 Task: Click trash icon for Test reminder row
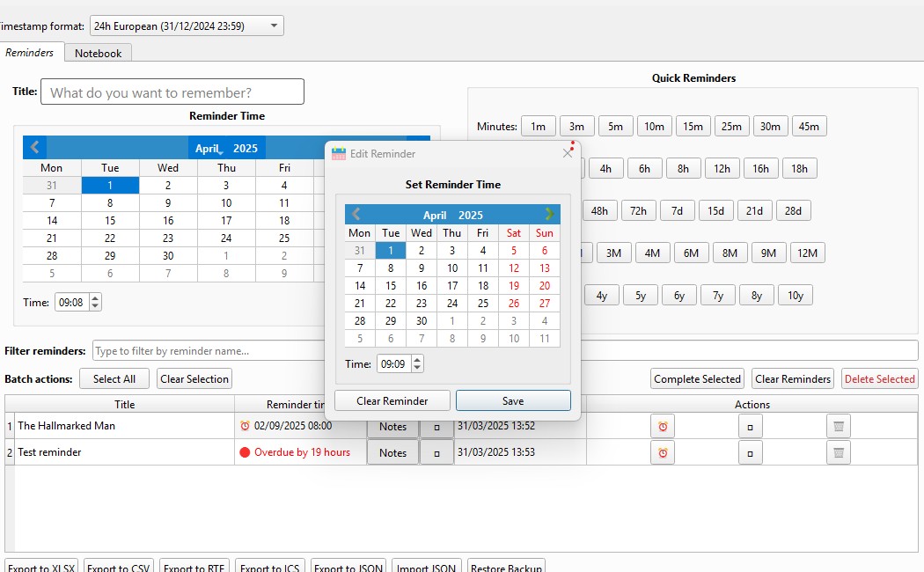tap(839, 453)
